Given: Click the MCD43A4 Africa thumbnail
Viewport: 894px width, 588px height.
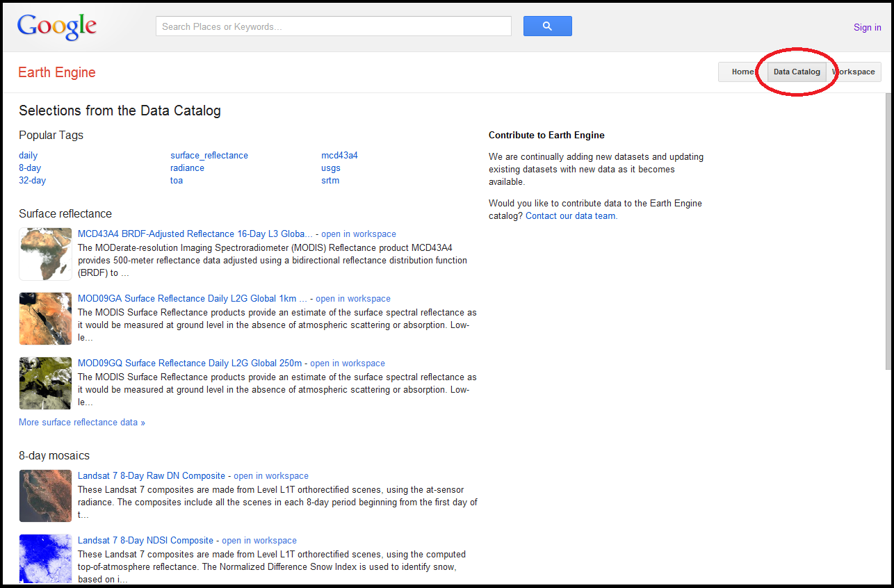Looking at the screenshot, I should (45, 254).
